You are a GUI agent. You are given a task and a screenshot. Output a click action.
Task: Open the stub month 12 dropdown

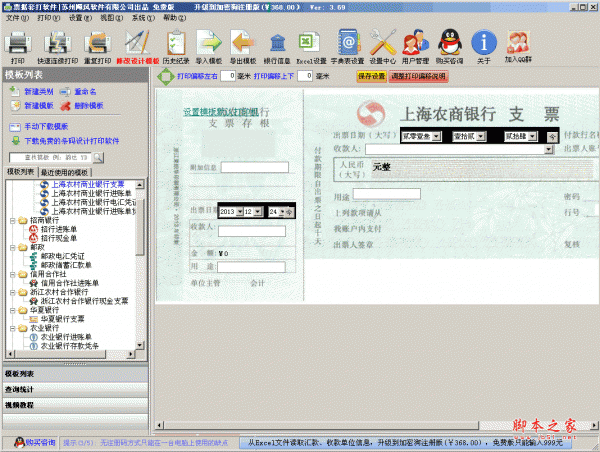coord(258,212)
